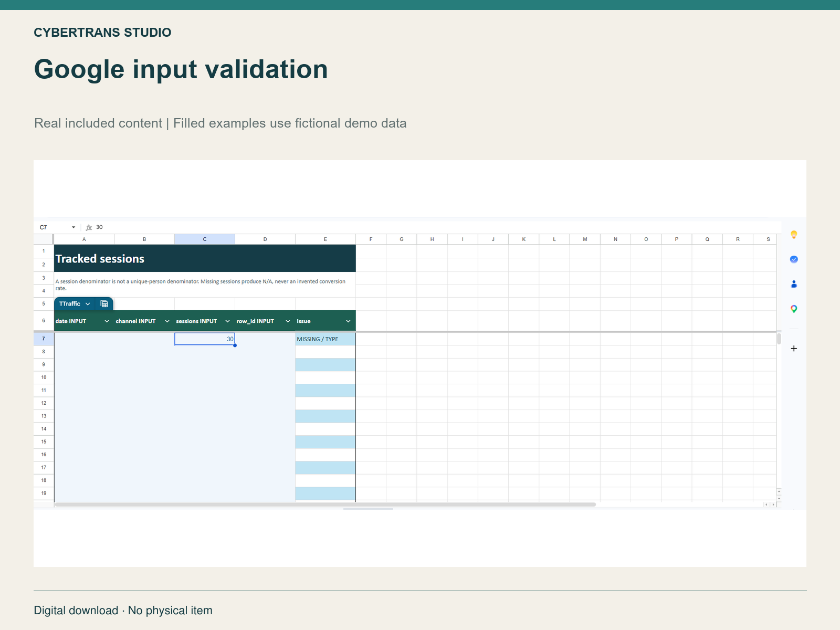Open the sessions INPUT column dropdown
840x630 pixels.
227,321
